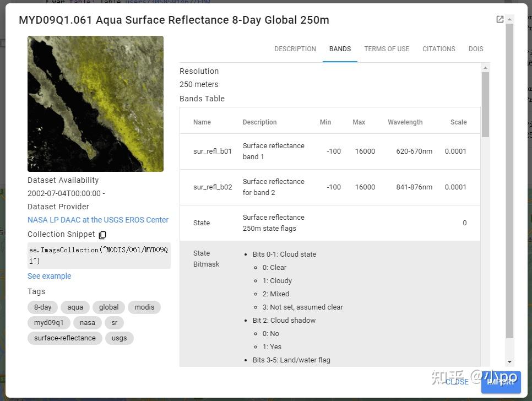Image resolution: width=532 pixels, height=401 pixels.
Task: Copy the collection snippet icon
Action: point(102,235)
